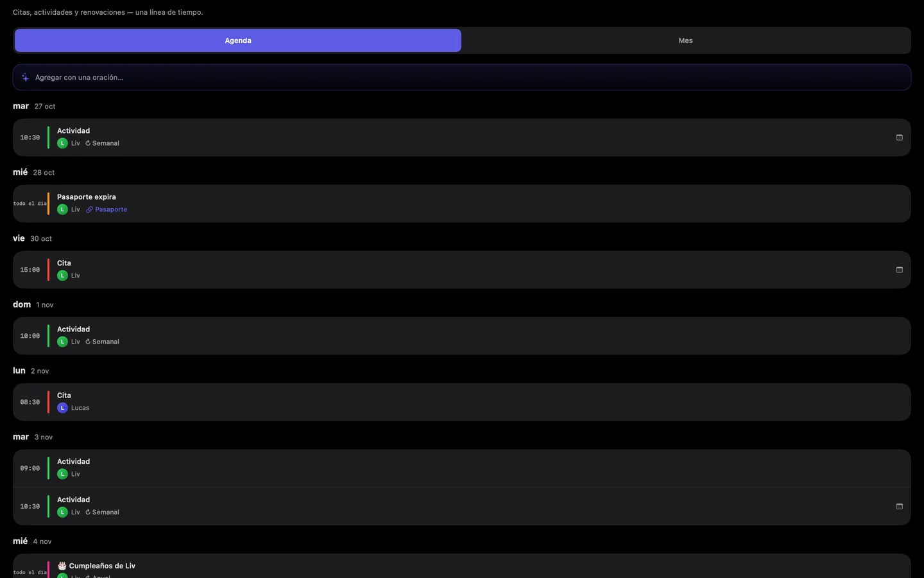Click the Semanal repeat icon on the 1 nov Actividad

coord(88,342)
